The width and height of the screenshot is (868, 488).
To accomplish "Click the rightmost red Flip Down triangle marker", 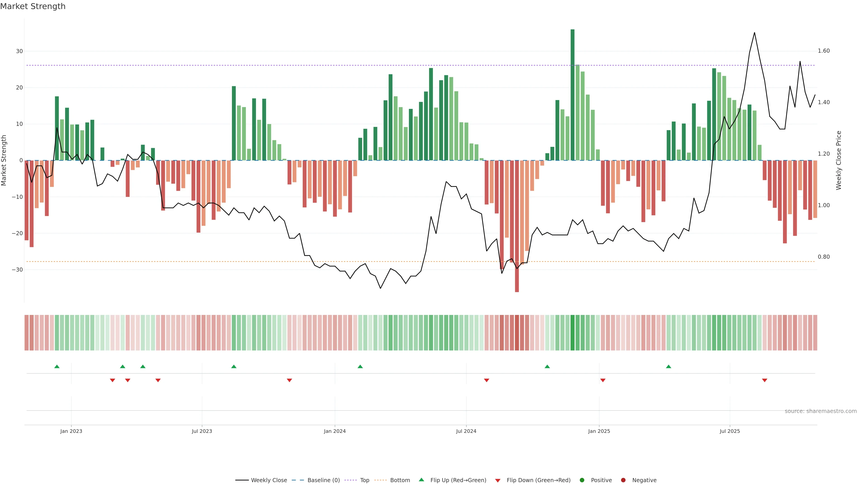I will click(x=764, y=380).
